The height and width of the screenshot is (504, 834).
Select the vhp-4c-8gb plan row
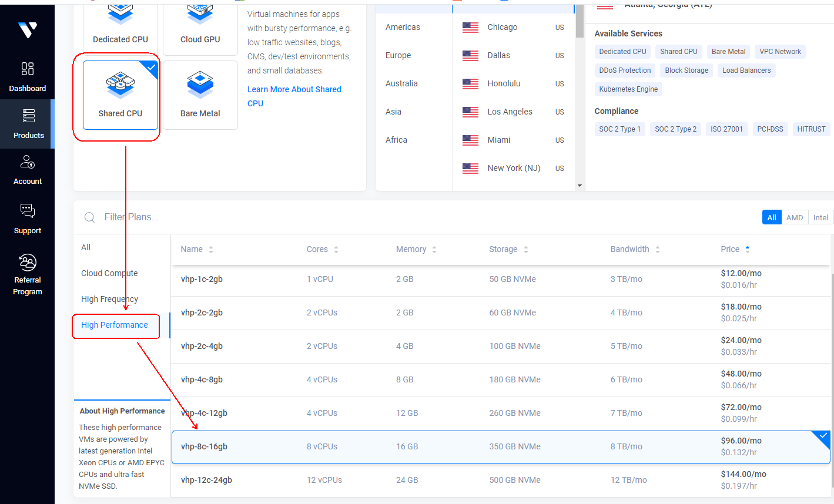pos(501,379)
